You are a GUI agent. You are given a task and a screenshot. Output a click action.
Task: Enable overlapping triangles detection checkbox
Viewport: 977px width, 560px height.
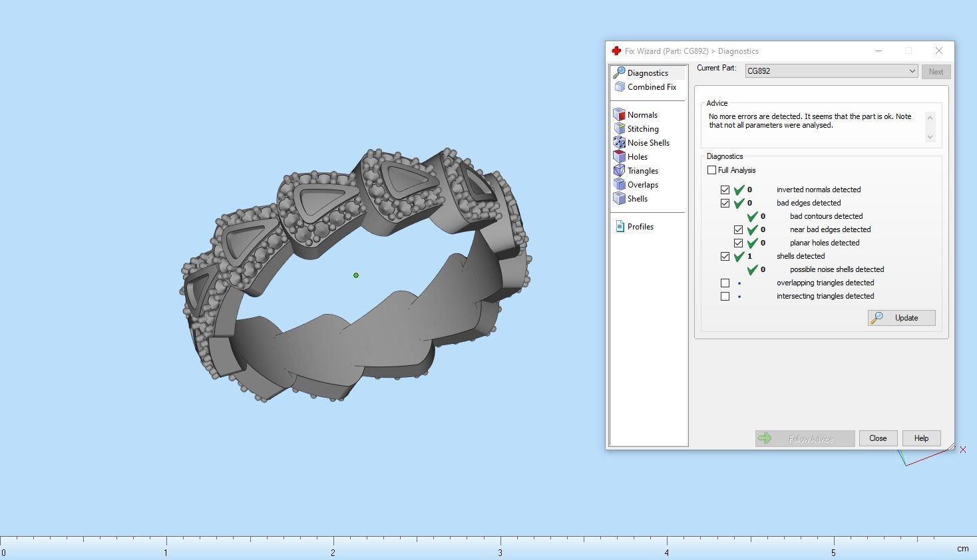tap(725, 283)
